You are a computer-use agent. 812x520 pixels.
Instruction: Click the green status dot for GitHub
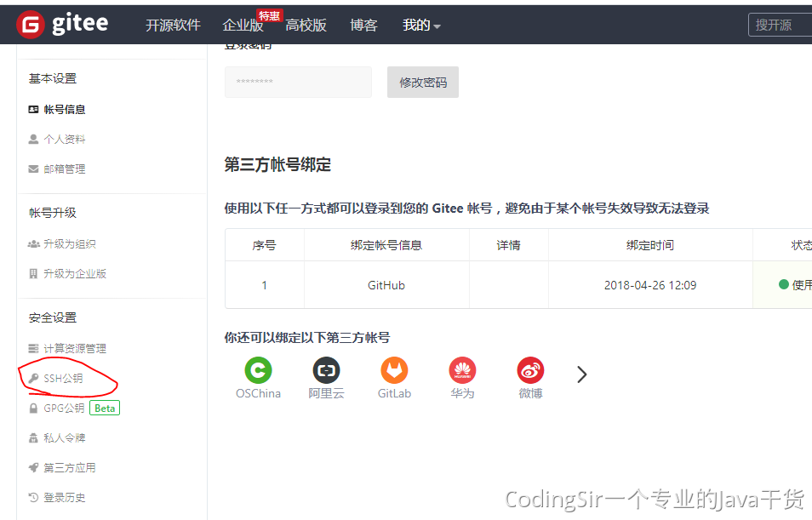tap(784, 284)
